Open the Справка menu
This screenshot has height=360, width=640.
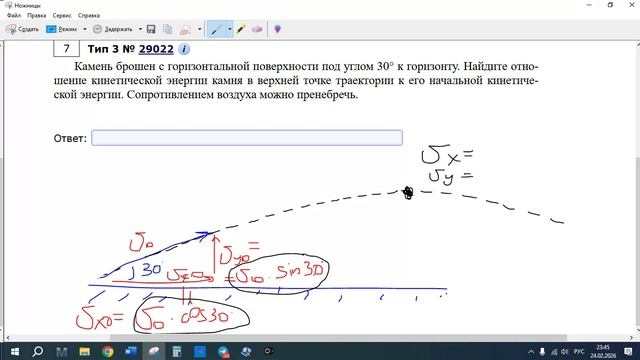89,16
